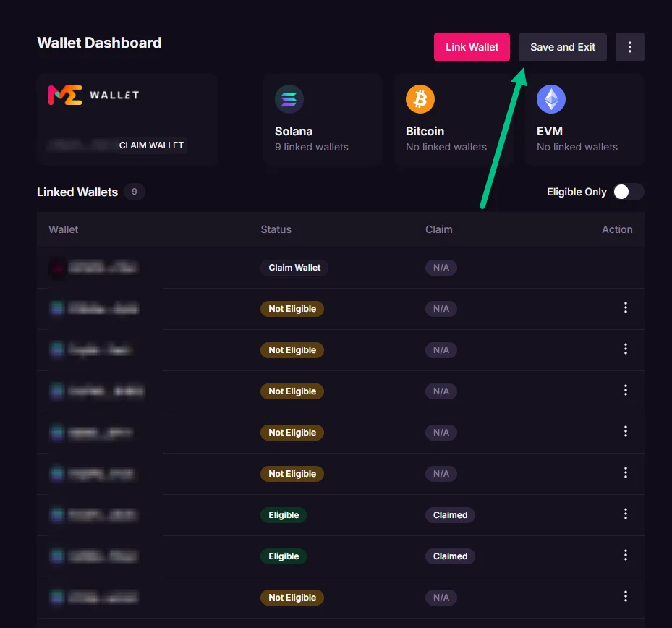This screenshot has height=628, width=672.
Task: Click the Claim column header
Action: 439,229
